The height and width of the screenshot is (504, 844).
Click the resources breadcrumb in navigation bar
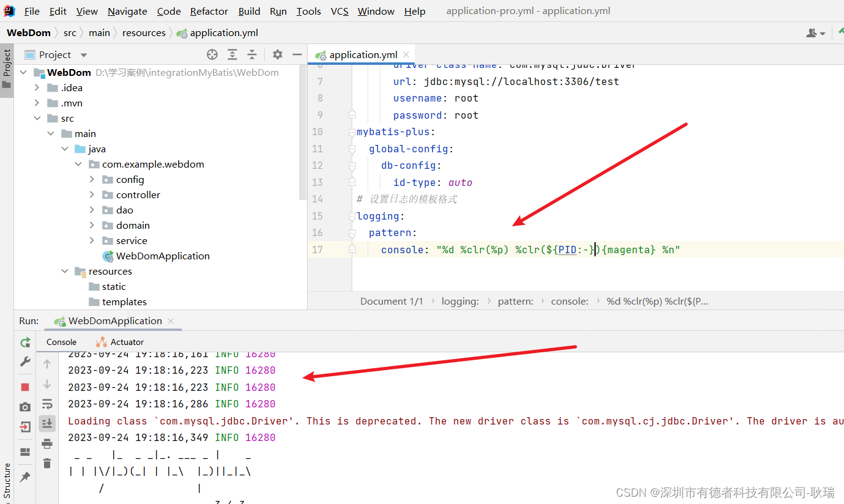[x=144, y=33]
